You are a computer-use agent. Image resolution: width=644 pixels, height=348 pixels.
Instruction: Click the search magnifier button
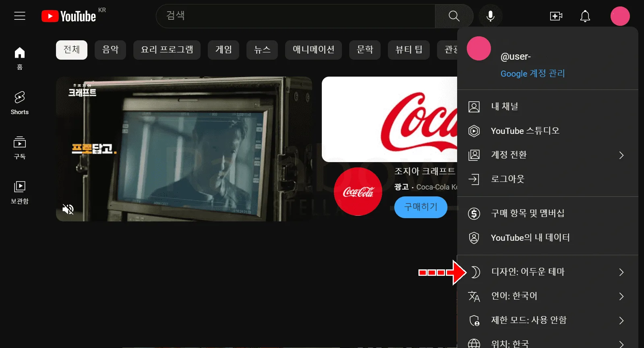pos(454,16)
